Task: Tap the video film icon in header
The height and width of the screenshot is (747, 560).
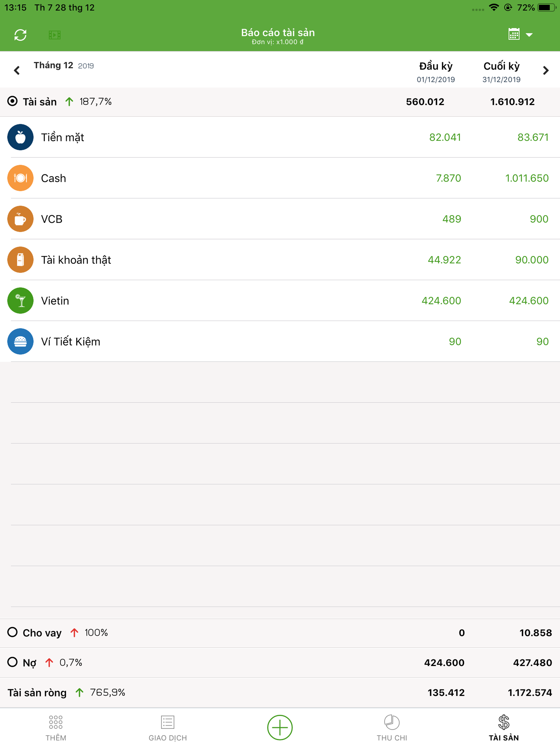Action: [x=54, y=35]
